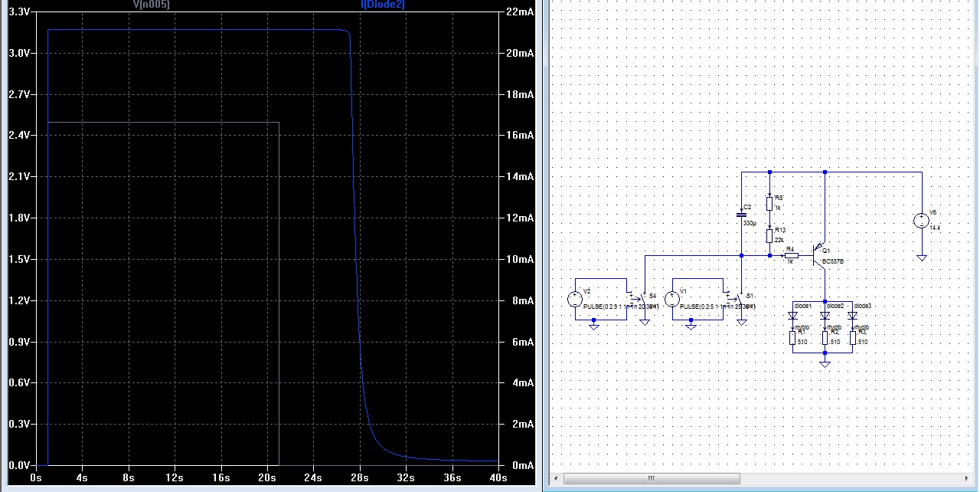Click the 0.0V left axis label
This screenshot has width=980, height=492.
(18, 465)
